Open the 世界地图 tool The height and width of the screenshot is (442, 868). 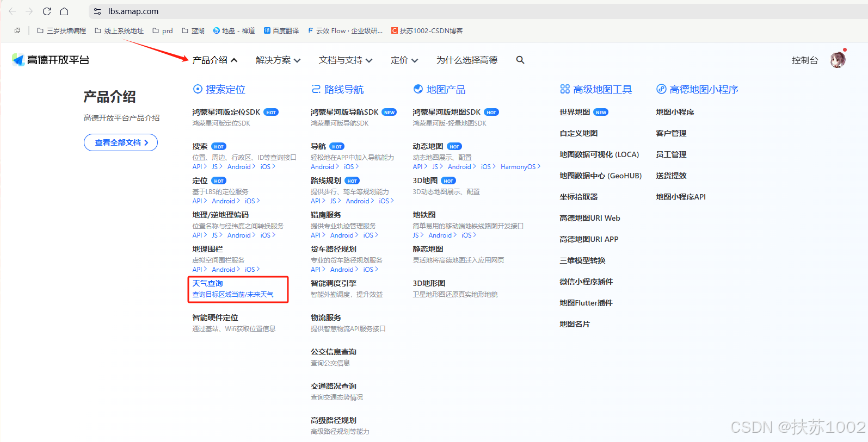pos(575,112)
